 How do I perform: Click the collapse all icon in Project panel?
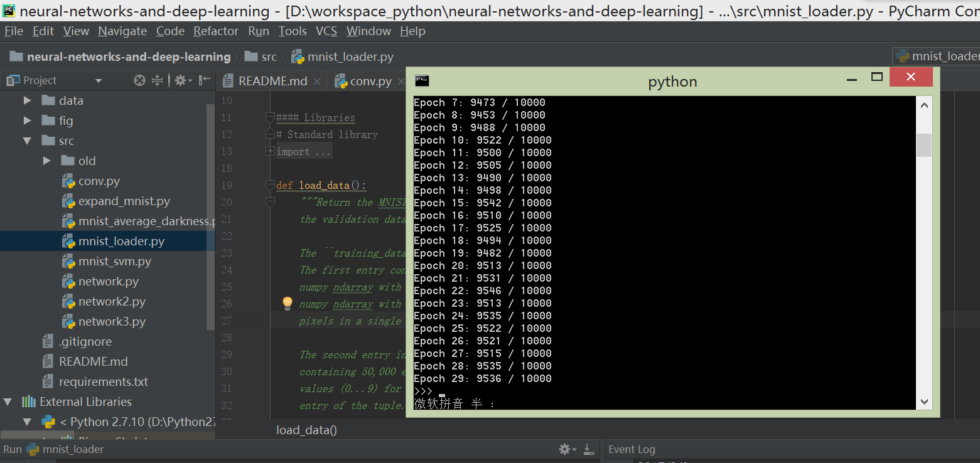pyautogui.click(x=157, y=80)
